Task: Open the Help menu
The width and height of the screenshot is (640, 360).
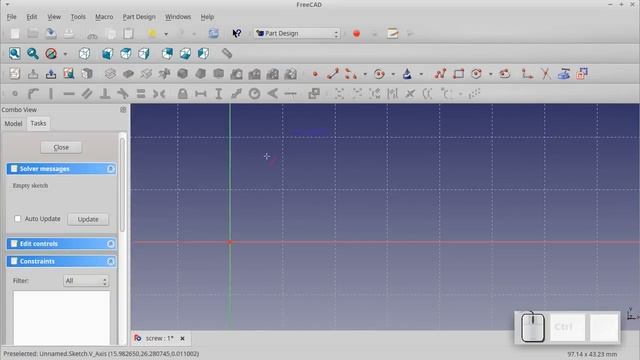Action: (207, 17)
